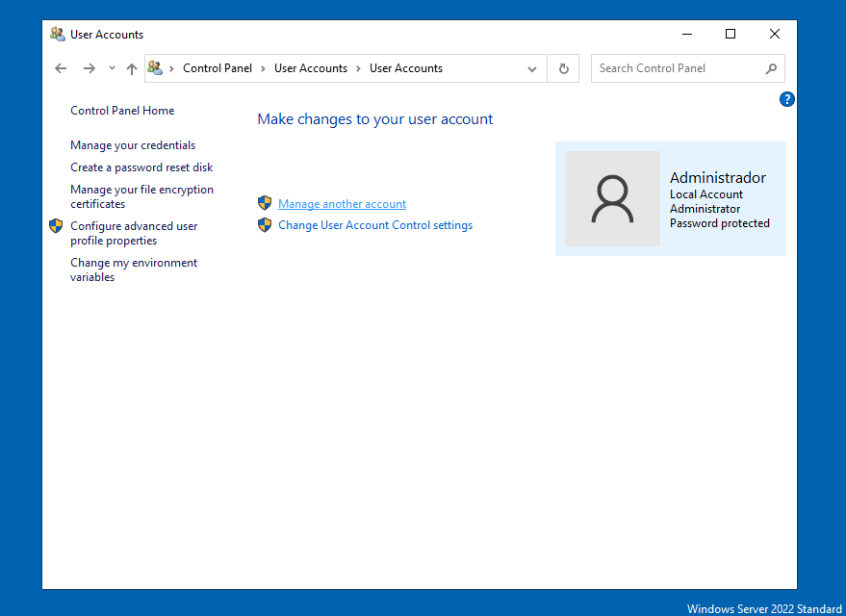Go up one level with Up arrow
Image resolution: width=846 pixels, height=616 pixels.
[x=132, y=68]
